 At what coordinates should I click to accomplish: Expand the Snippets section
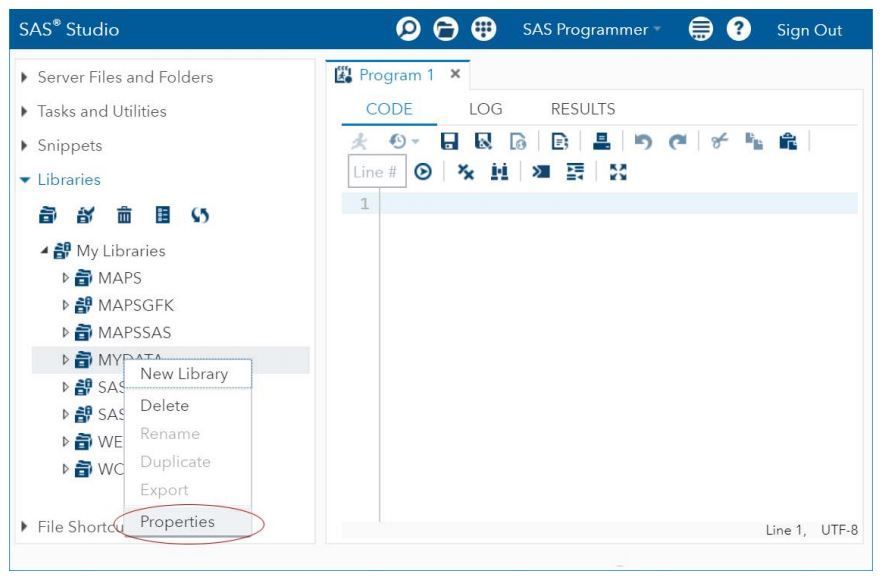pyautogui.click(x=24, y=145)
